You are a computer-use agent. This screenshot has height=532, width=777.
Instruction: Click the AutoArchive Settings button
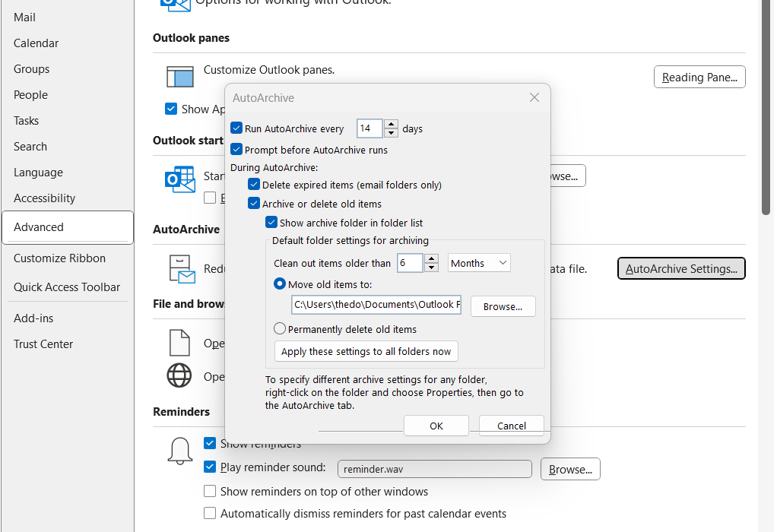(681, 268)
